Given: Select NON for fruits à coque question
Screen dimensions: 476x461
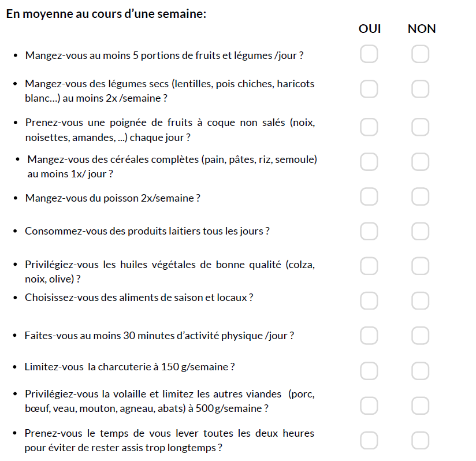Looking at the screenshot, I should point(420,127).
